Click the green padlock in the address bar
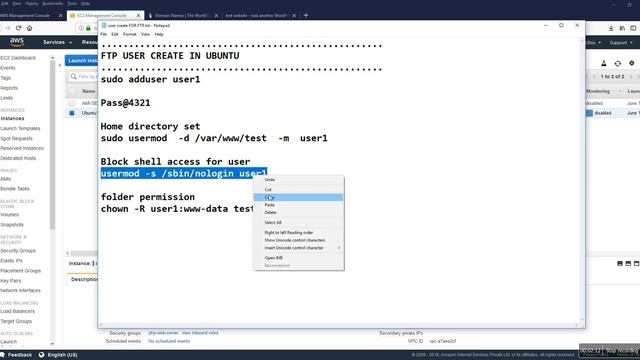Image resolution: width=640 pixels, height=360 pixels. coord(89,28)
